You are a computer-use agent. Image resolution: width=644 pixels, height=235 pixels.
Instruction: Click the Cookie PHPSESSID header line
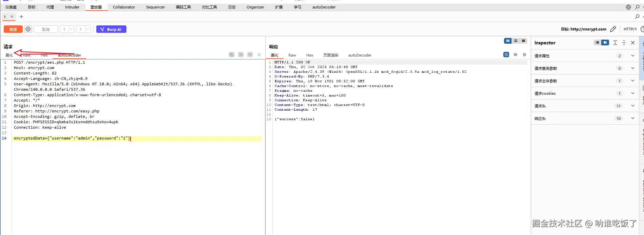tap(66, 122)
